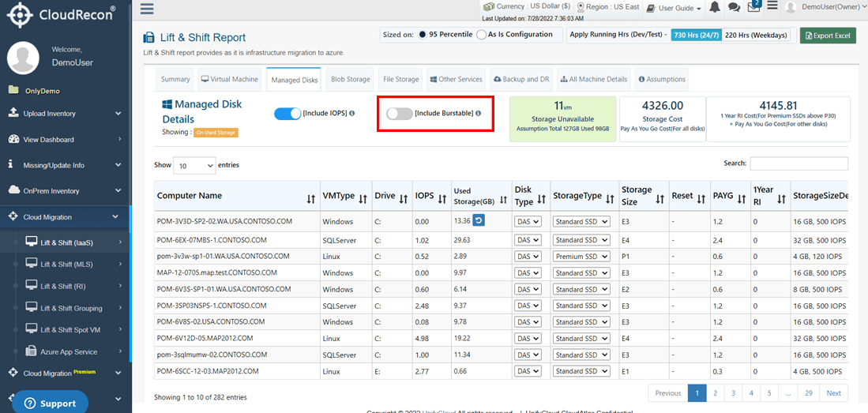Image resolution: width=868 pixels, height=413 pixels.
Task: Open the All Machine Details tab
Action: [x=595, y=79]
